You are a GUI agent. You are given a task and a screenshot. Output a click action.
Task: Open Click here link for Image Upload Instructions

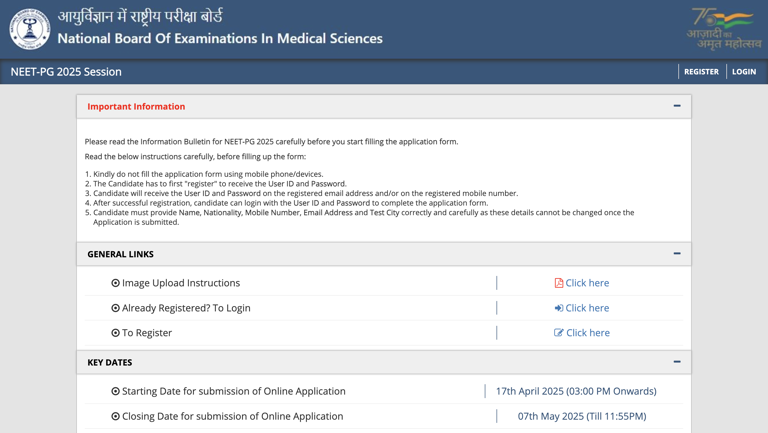coord(587,283)
